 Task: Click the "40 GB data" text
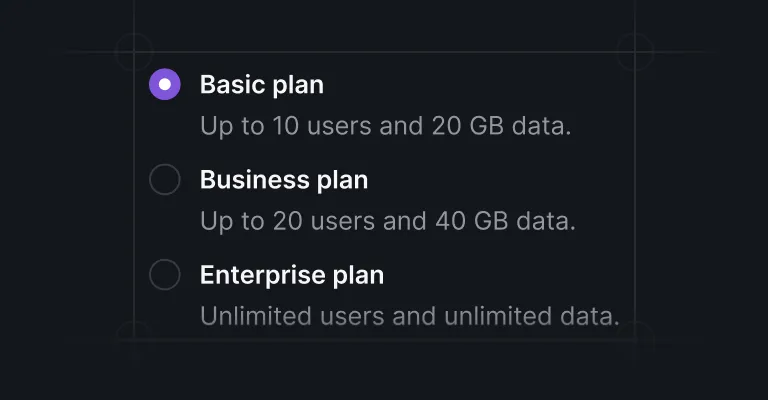pyautogui.click(x=505, y=221)
